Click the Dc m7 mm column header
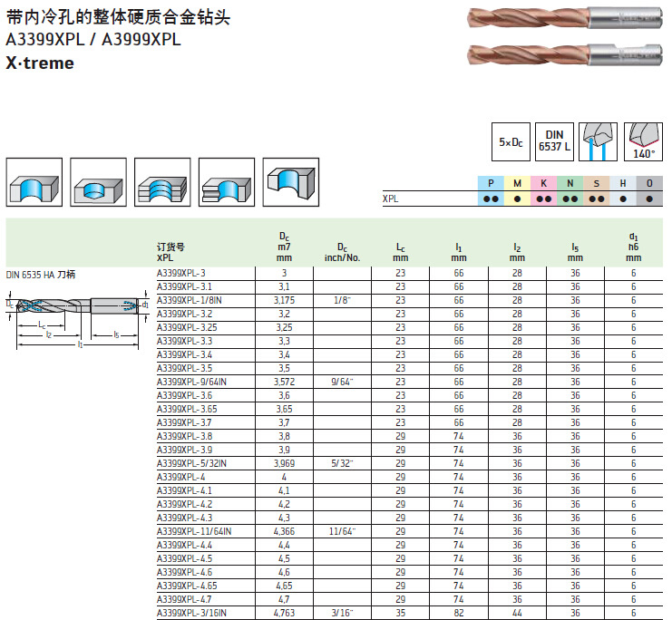Screen dimensions: 672x620 (x=284, y=246)
